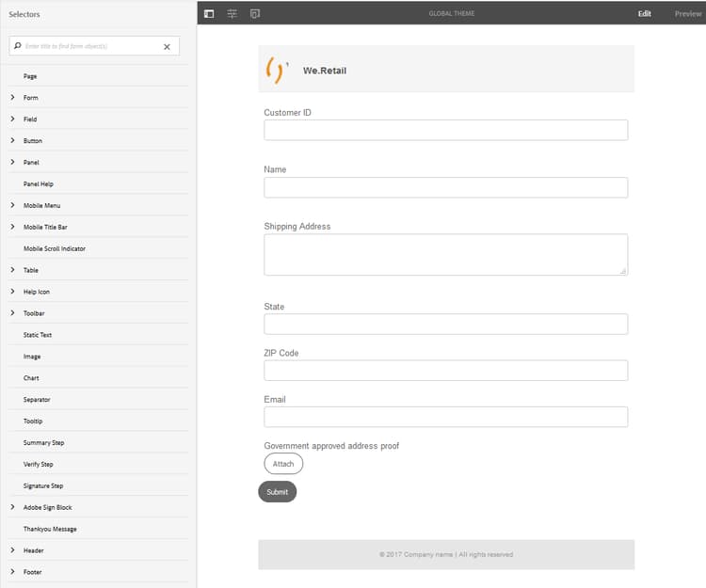Image resolution: width=706 pixels, height=588 pixels.
Task: Expand the Panel selector
Action: [12, 162]
